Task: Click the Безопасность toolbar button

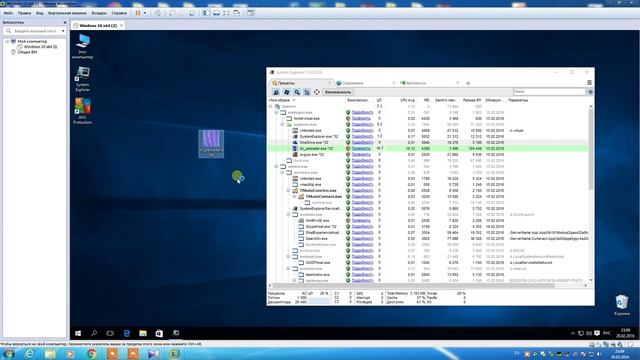Action: (x=338, y=92)
